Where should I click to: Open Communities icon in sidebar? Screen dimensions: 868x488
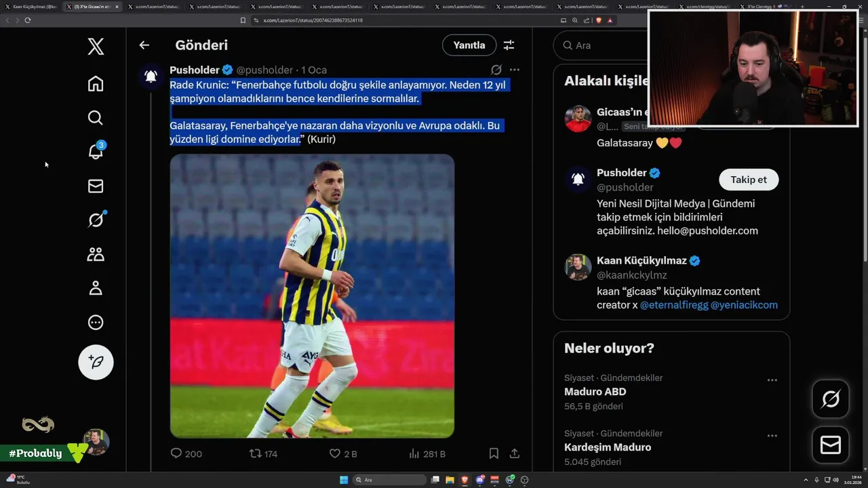click(96, 254)
